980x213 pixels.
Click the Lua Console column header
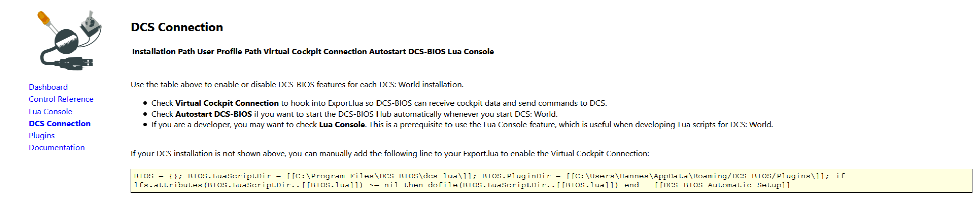[x=471, y=52]
